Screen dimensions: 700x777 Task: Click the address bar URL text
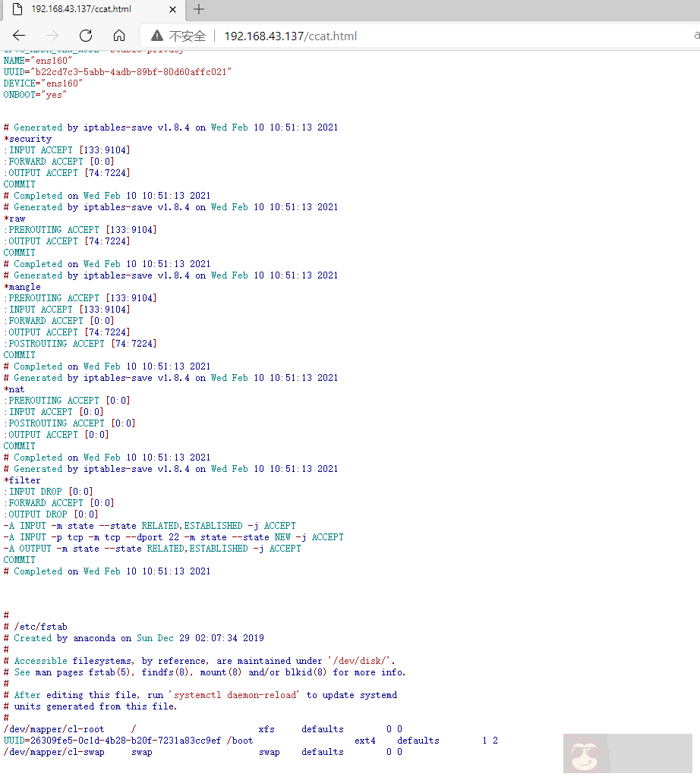[x=290, y=36]
